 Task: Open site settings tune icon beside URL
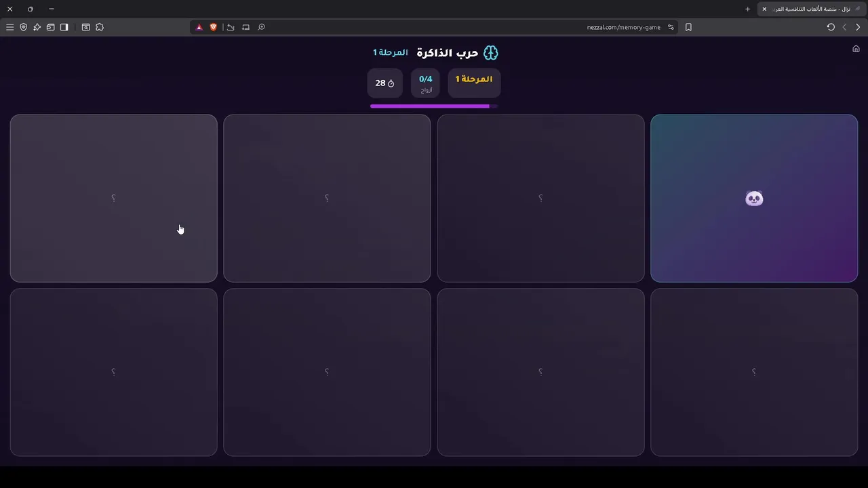click(671, 27)
